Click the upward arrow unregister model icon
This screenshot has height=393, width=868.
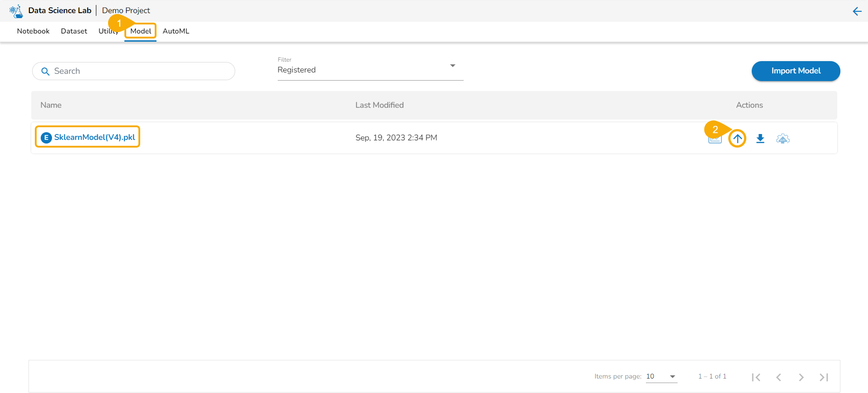click(x=737, y=139)
